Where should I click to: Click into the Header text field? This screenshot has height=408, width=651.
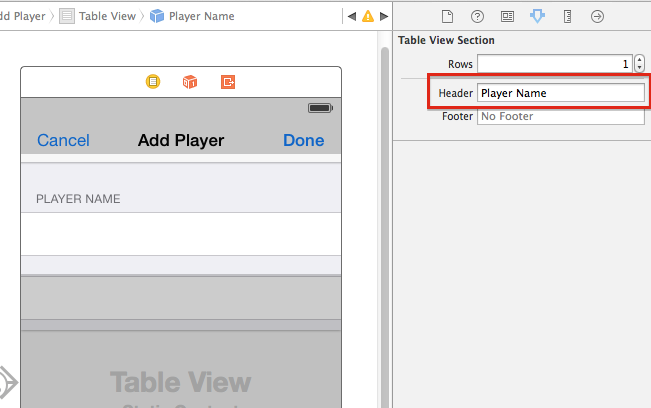tap(560, 93)
